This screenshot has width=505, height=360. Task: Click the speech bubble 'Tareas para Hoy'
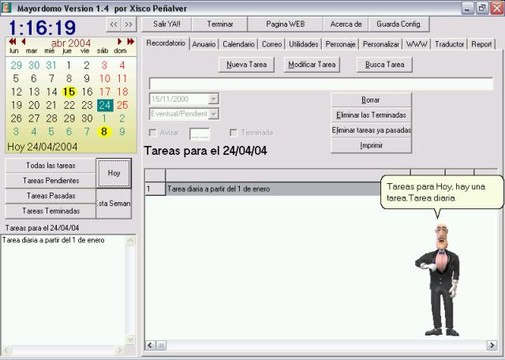pyautogui.click(x=441, y=193)
